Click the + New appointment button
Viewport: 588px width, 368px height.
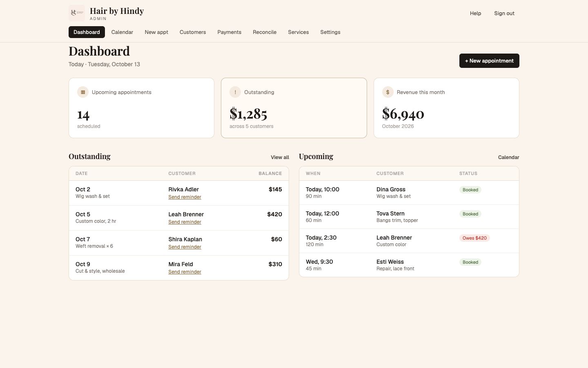coord(489,61)
